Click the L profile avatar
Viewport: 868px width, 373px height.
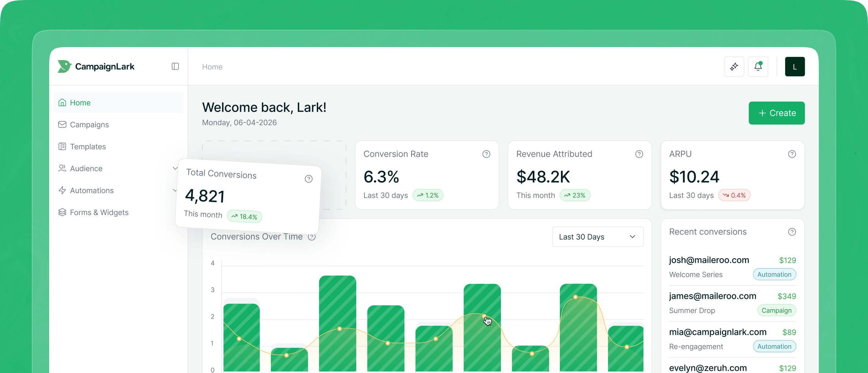[795, 66]
